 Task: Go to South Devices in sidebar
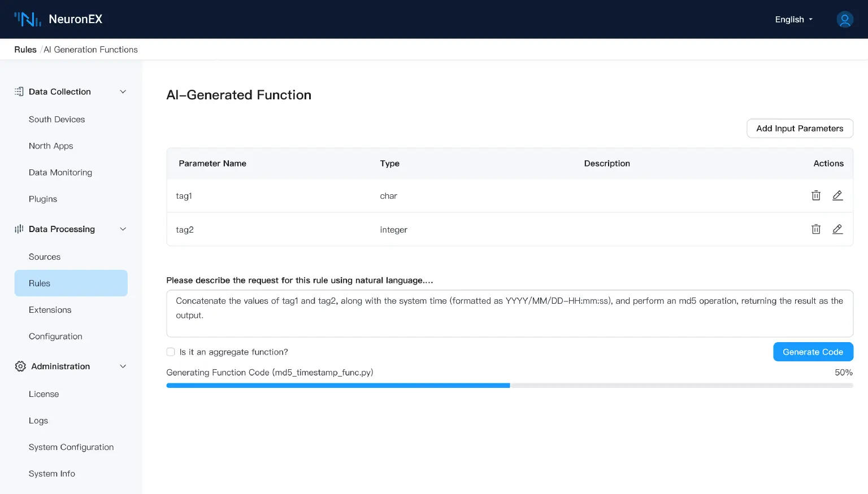click(x=57, y=120)
